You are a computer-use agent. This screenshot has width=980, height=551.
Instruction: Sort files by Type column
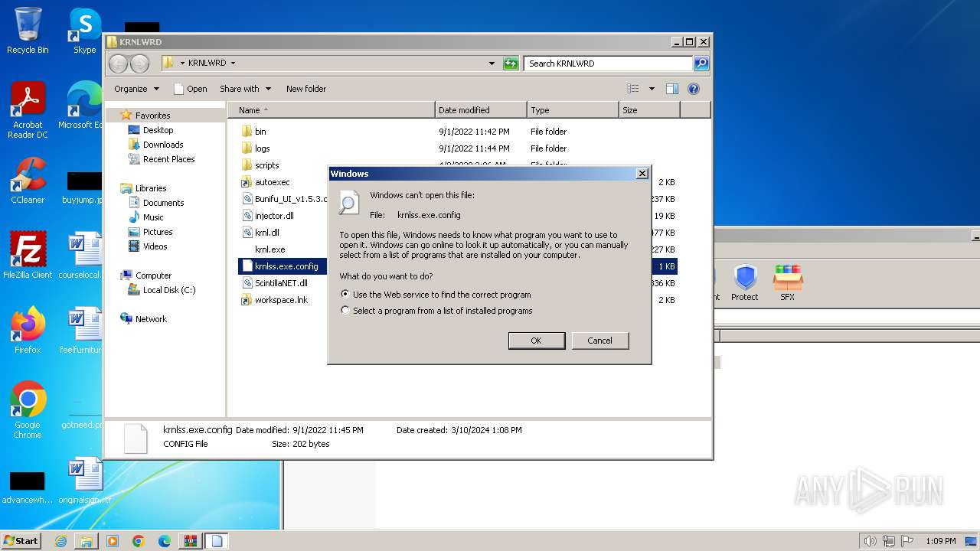coord(573,110)
